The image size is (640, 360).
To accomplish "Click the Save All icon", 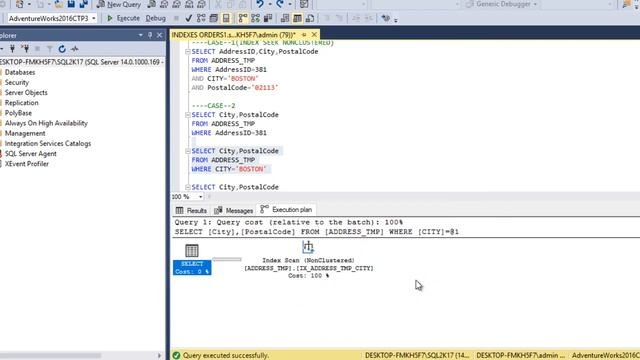I will [84, 4].
